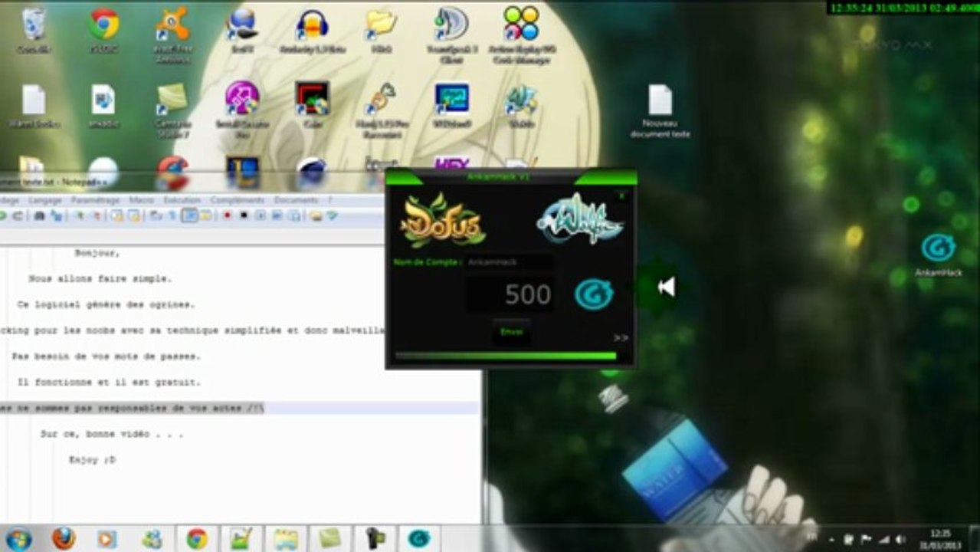Click the Envoi button
The height and width of the screenshot is (552, 980).
(x=511, y=332)
